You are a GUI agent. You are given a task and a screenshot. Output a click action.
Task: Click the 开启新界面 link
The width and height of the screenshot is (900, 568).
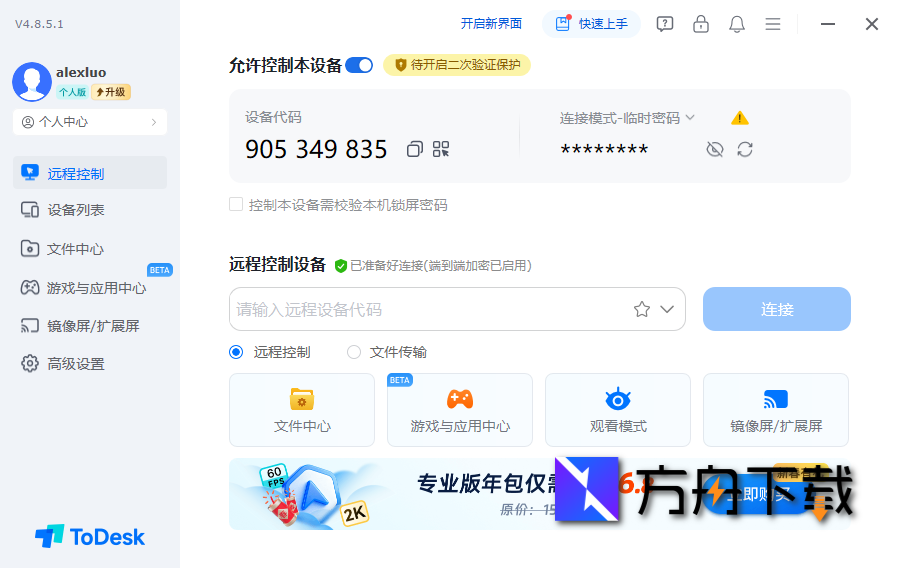pyautogui.click(x=491, y=24)
